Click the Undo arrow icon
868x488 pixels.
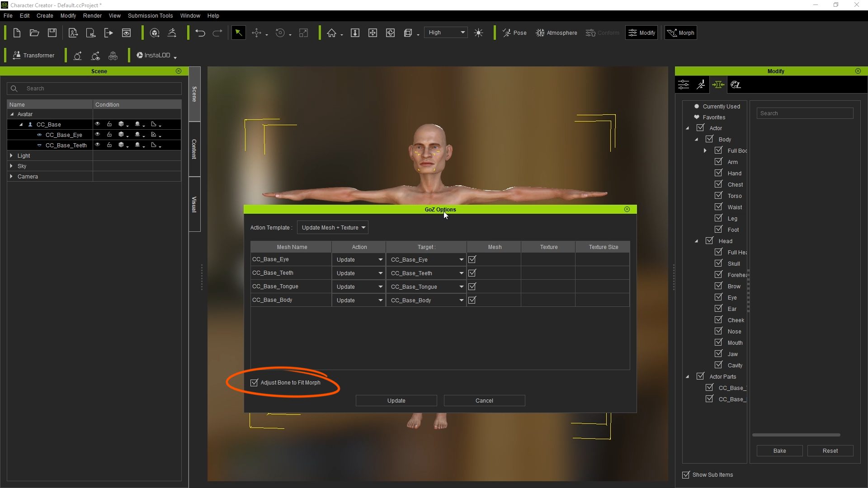(x=200, y=33)
